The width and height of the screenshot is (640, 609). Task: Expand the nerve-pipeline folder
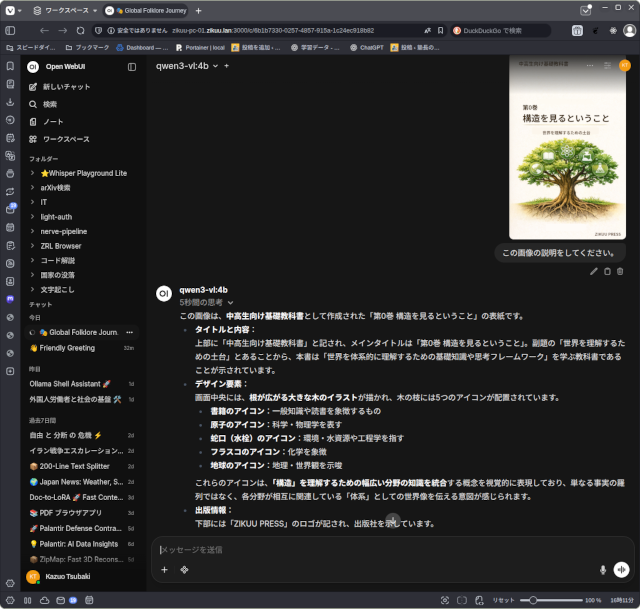tap(63, 230)
